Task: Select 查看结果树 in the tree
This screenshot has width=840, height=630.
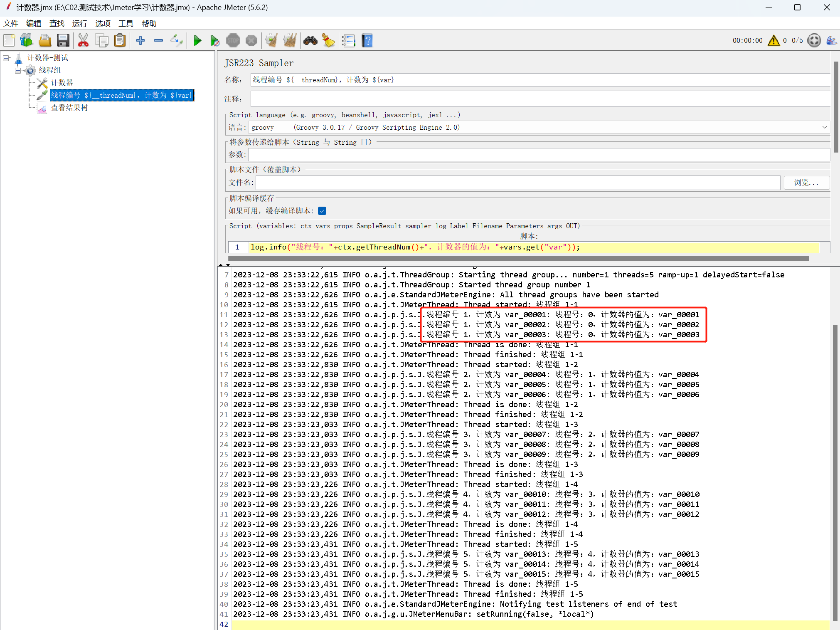Action: pos(69,108)
